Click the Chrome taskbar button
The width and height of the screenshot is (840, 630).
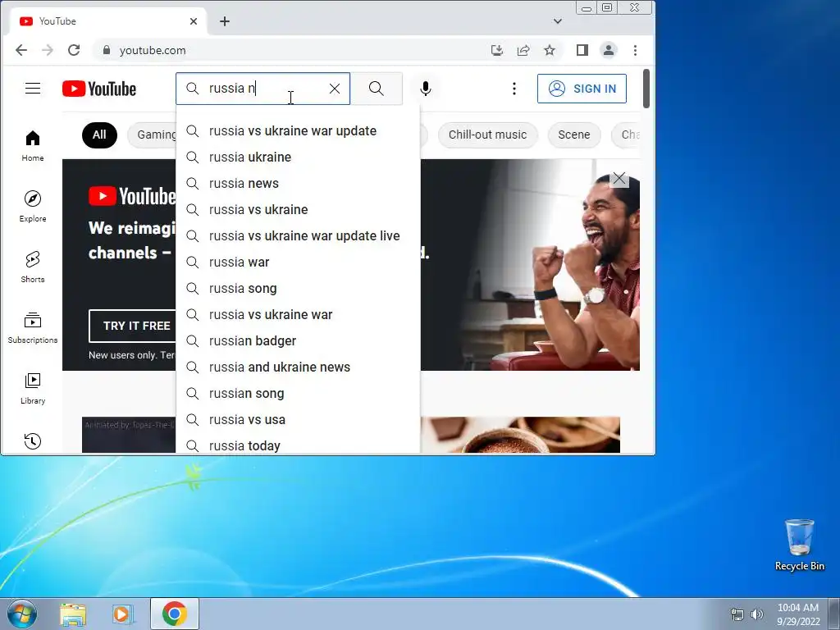pyautogui.click(x=175, y=614)
